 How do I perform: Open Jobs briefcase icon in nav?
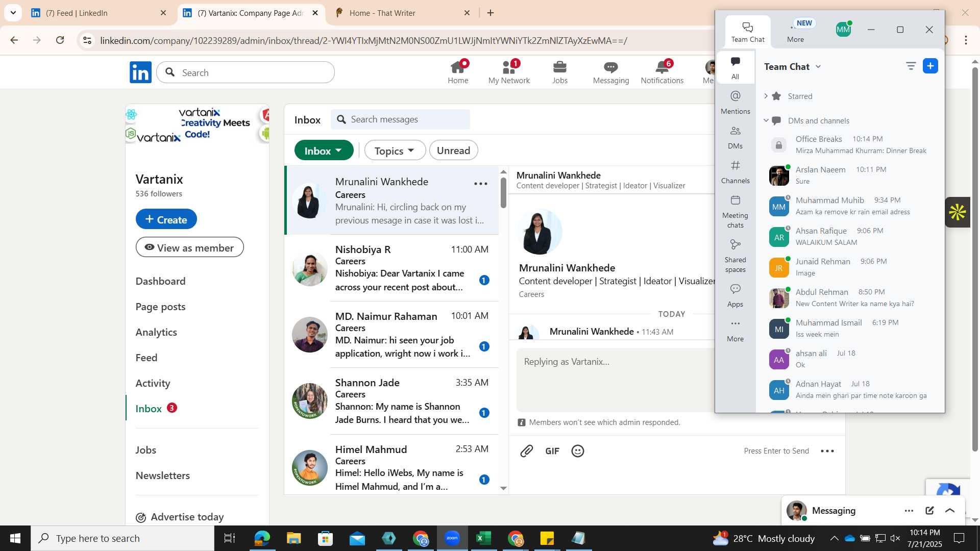[x=560, y=72]
